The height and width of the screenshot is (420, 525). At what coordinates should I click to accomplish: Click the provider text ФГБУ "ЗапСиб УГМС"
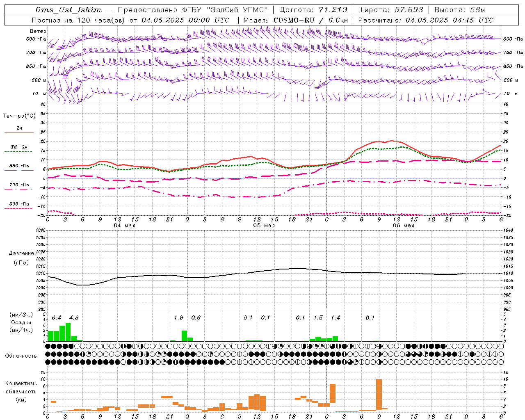[x=224, y=10]
